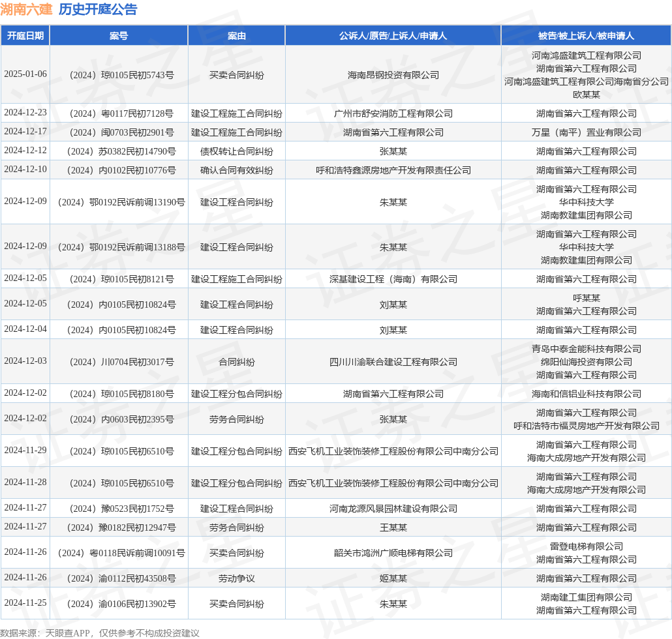Click the date 2024-11-25
Screen dimensions: 672x639
pos(25,603)
